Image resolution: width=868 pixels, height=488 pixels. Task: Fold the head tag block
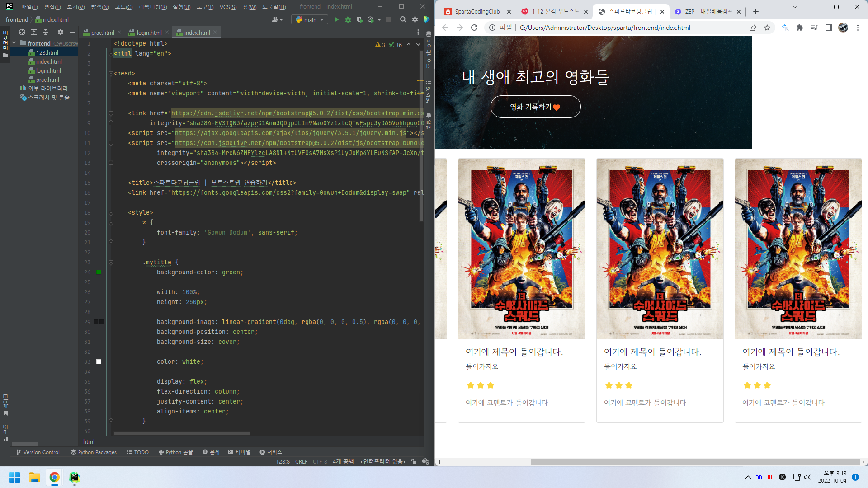click(x=111, y=73)
